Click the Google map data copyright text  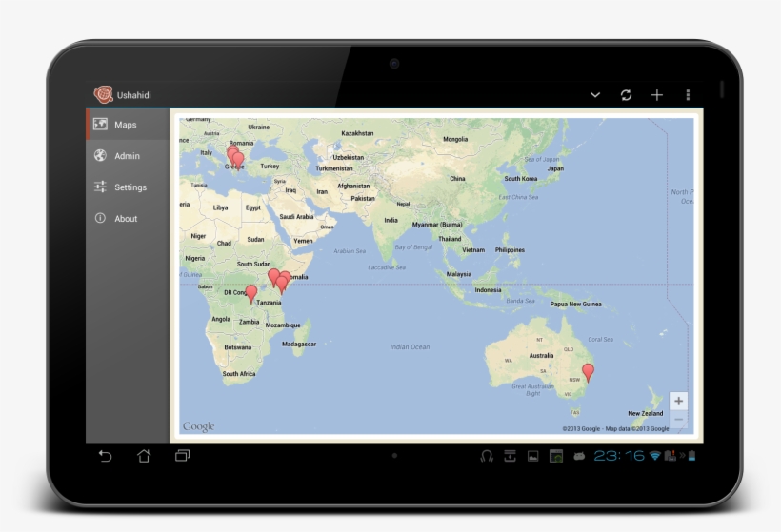(x=615, y=428)
